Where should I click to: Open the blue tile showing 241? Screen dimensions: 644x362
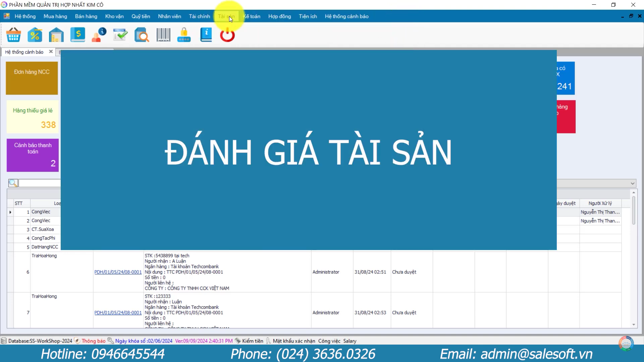tap(566, 78)
